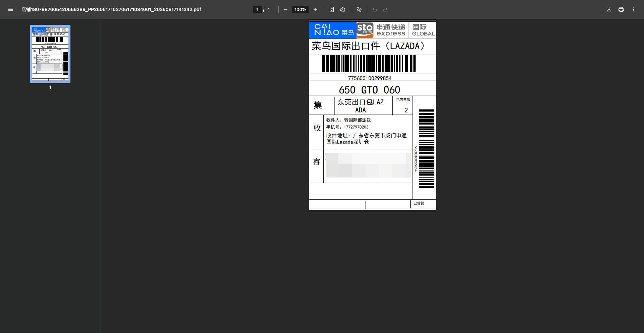
Task: Click the 收件地址 address text
Action: 366,139
